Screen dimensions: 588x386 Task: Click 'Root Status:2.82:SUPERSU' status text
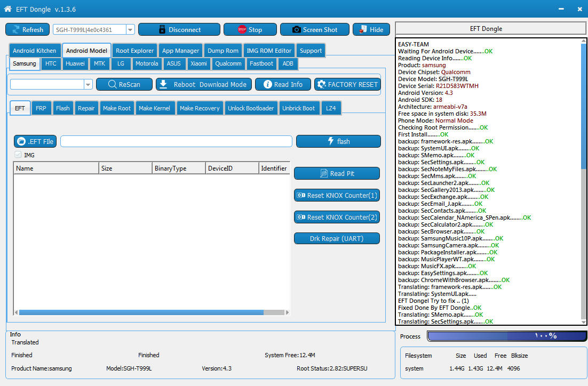tap(332, 368)
